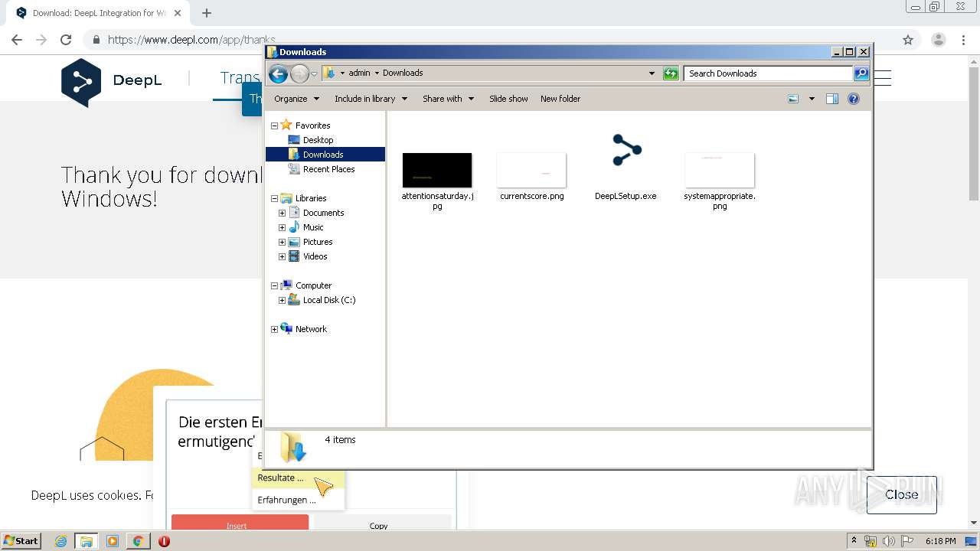This screenshot has height=551, width=980.
Task: Click the Windows Explorer taskbar icon
Action: pyautogui.click(x=87, y=541)
